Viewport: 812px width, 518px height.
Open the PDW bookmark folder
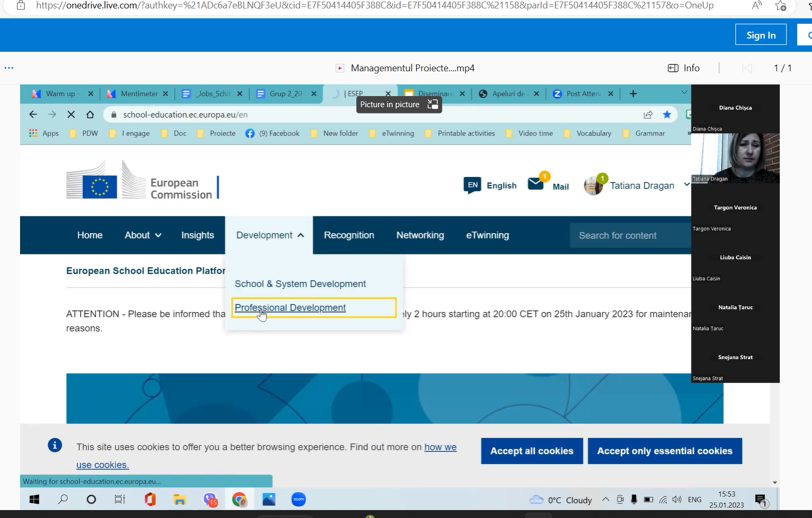[84, 133]
